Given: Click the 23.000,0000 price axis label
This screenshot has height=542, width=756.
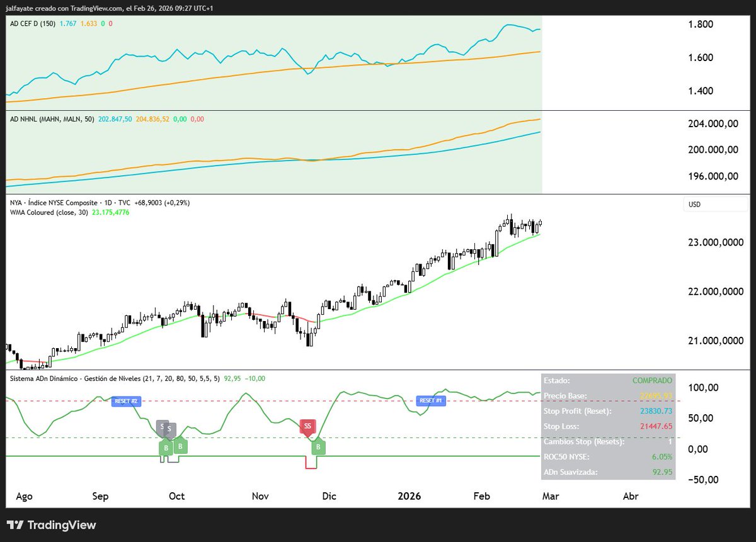Looking at the screenshot, I should [716, 242].
